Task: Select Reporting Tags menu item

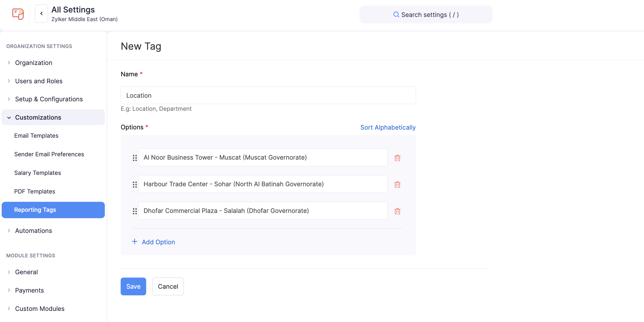Action: click(35, 210)
